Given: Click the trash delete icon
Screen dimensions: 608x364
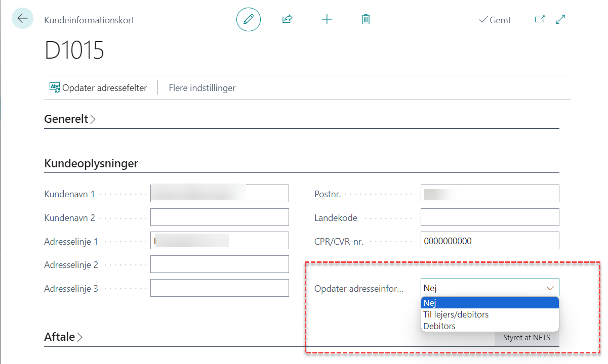Looking at the screenshot, I should tap(366, 20).
